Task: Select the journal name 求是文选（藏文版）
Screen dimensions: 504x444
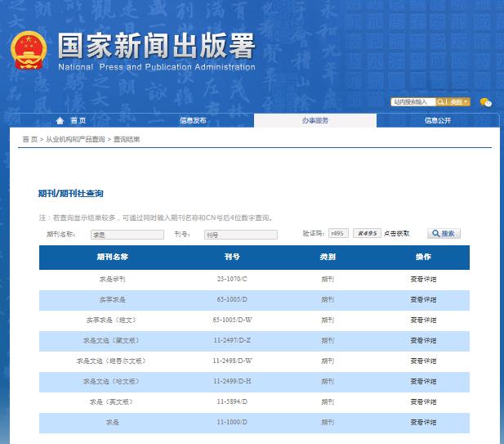Action: tap(112, 341)
